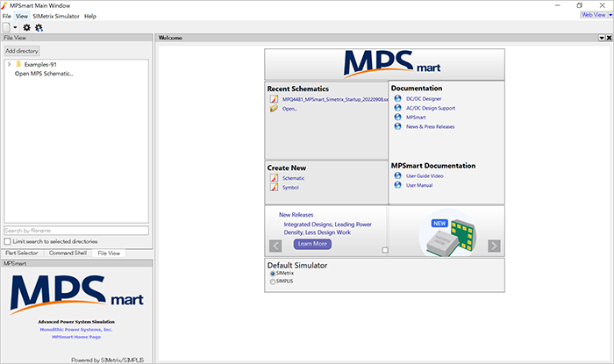Select SIMPLIS as default simulator
This screenshot has height=364, width=614.
(x=273, y=282)
